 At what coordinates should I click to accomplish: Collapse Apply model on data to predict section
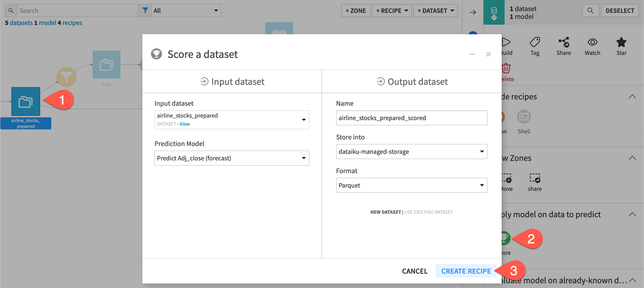tap(632, 214)
